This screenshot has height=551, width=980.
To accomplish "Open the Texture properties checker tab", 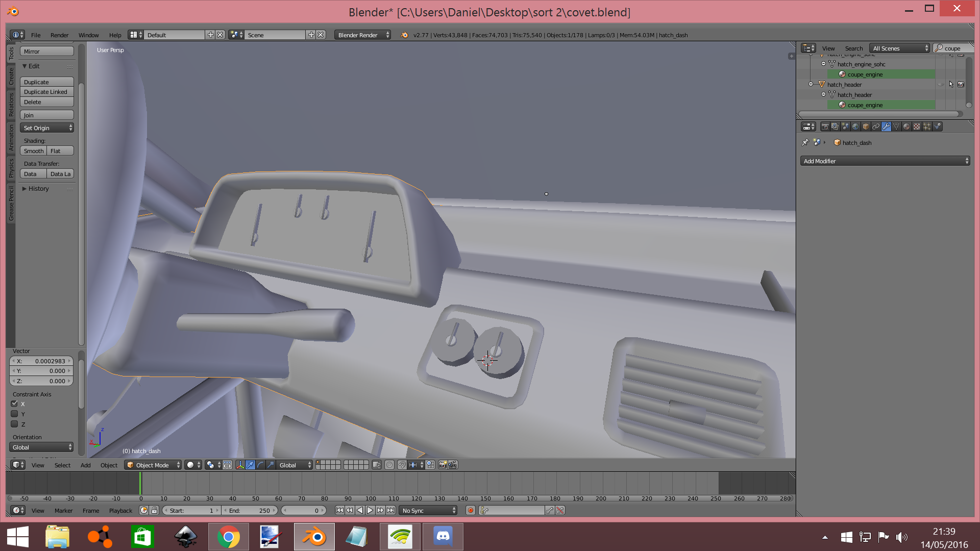I will [x=917, y=127].
